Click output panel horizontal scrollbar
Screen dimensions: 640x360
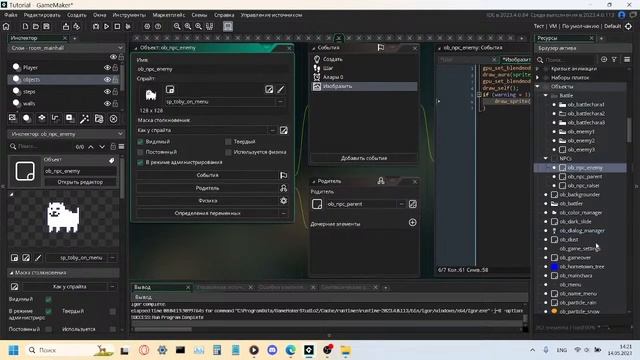(163, 329)
